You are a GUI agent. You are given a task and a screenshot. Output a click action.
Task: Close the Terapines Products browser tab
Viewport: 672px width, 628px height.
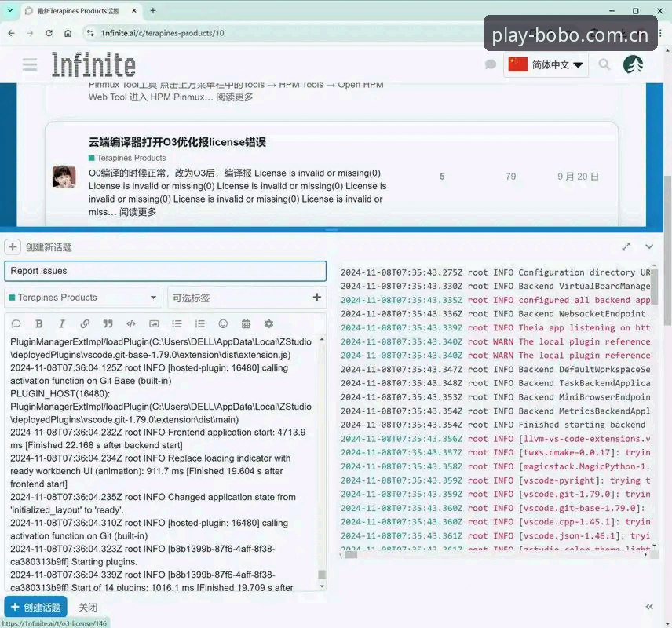(134, 11)
